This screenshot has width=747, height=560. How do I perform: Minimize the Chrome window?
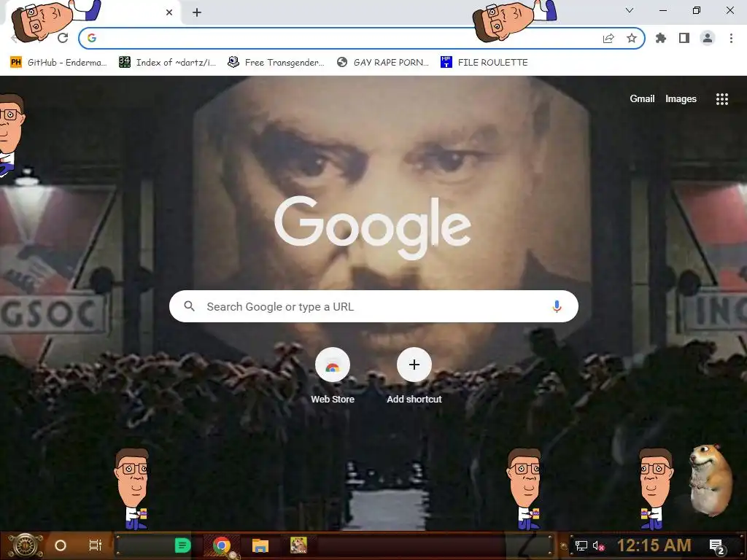[x=663, y=10]
